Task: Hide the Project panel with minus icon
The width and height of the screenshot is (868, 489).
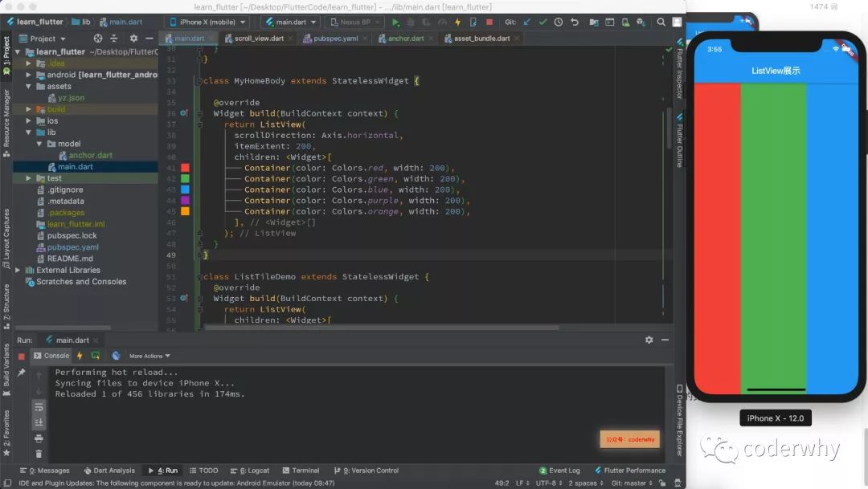Action: (x=149, y=39)
